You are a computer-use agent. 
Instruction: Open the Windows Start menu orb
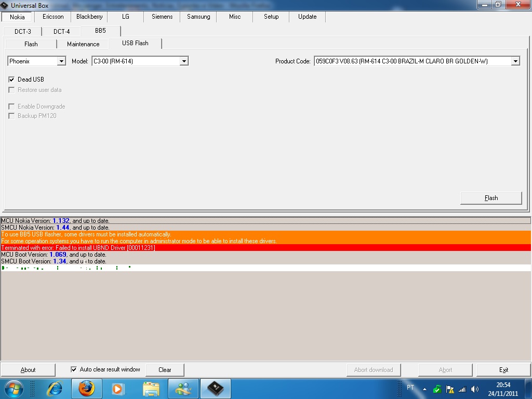click(x=14, y=389)
